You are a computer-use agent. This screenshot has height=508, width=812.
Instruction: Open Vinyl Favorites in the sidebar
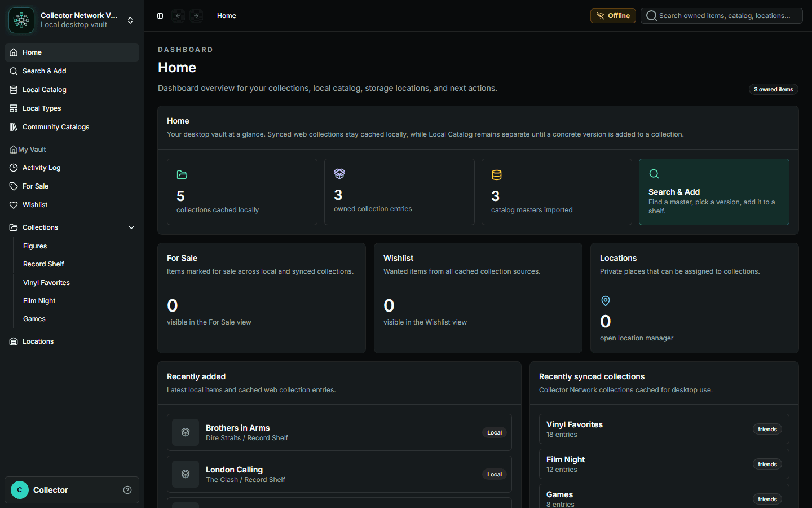point(46,283)
